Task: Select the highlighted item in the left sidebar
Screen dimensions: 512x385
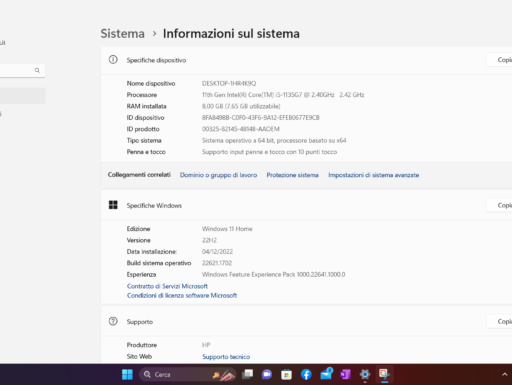Action: point(22,96)
